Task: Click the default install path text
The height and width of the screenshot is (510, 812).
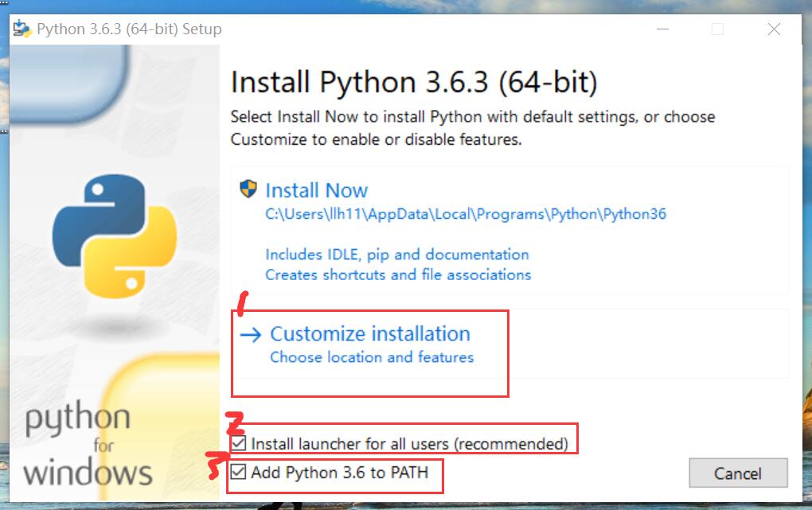Action: 466,214
